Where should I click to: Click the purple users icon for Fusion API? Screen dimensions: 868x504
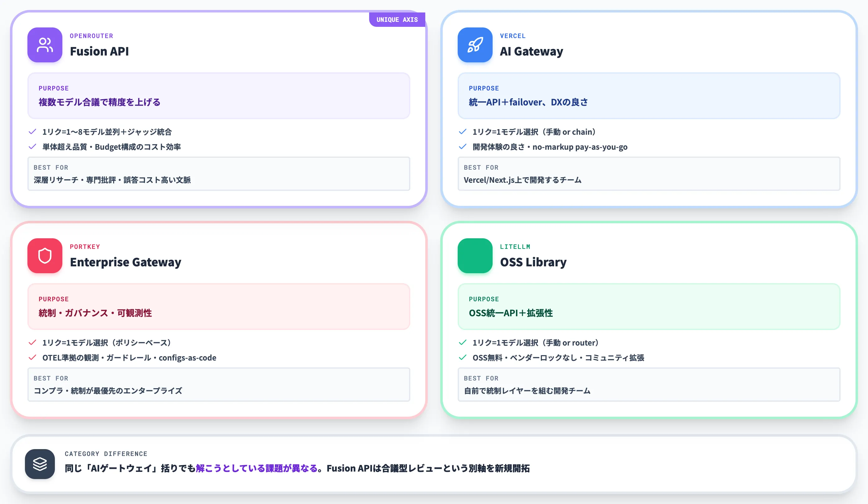(45, 45)
